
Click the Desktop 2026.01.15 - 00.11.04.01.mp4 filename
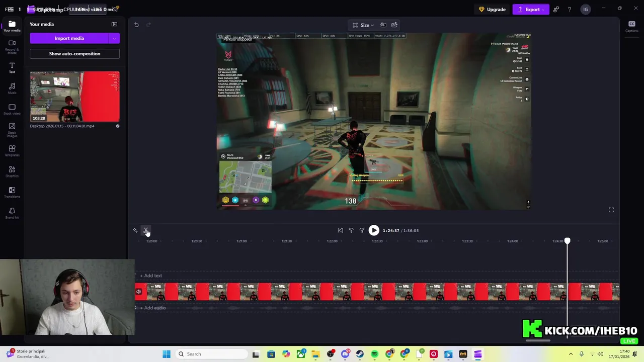[x=62, y=126]
